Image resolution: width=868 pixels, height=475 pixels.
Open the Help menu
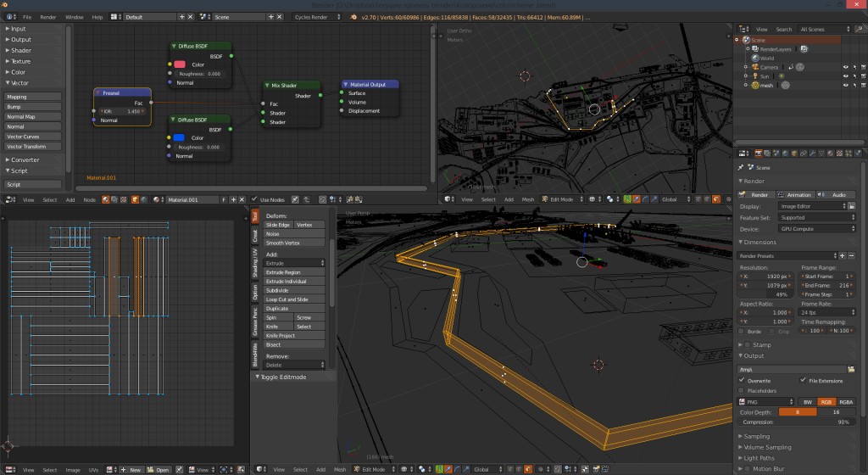[x=97, y=17]
